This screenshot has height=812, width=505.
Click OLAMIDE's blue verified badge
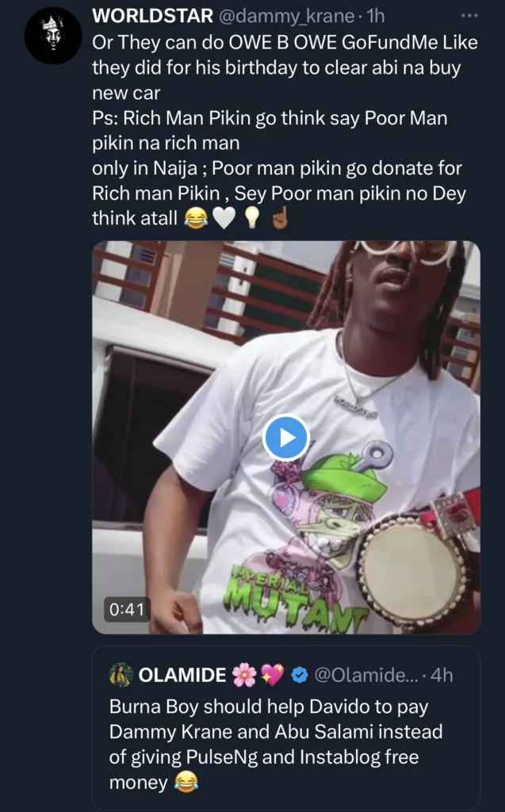click(298, 675)
